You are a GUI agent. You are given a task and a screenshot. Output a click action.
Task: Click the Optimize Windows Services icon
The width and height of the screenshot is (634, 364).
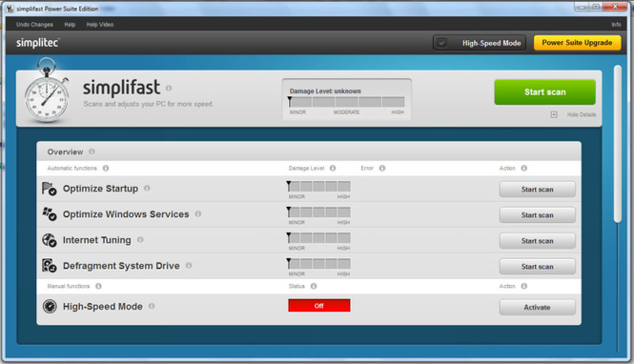click(50, 214)
